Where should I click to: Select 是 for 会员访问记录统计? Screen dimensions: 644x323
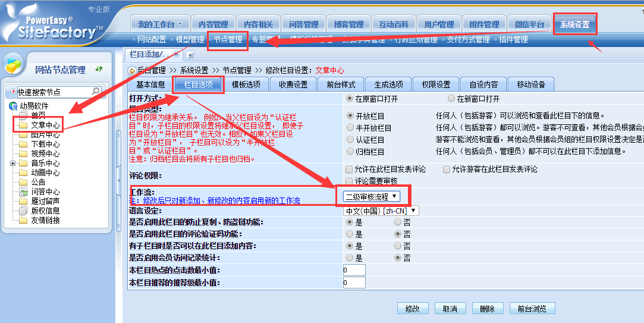point(350,258)
